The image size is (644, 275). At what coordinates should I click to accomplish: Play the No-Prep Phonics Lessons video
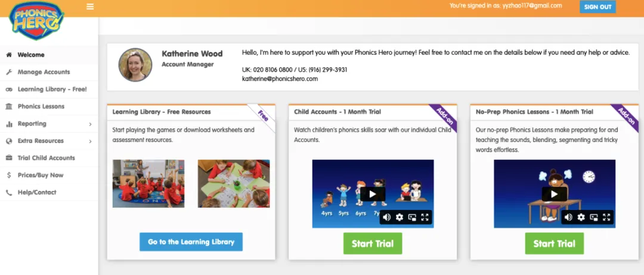coord(555,194)
